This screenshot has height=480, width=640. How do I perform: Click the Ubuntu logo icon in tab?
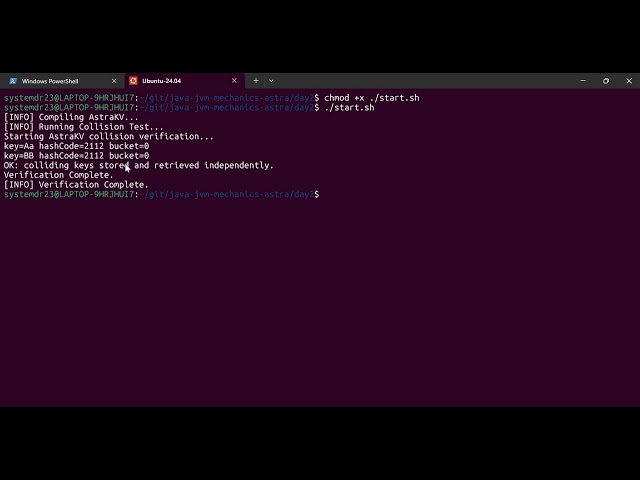pyautogui.click(x=133, y=81)
